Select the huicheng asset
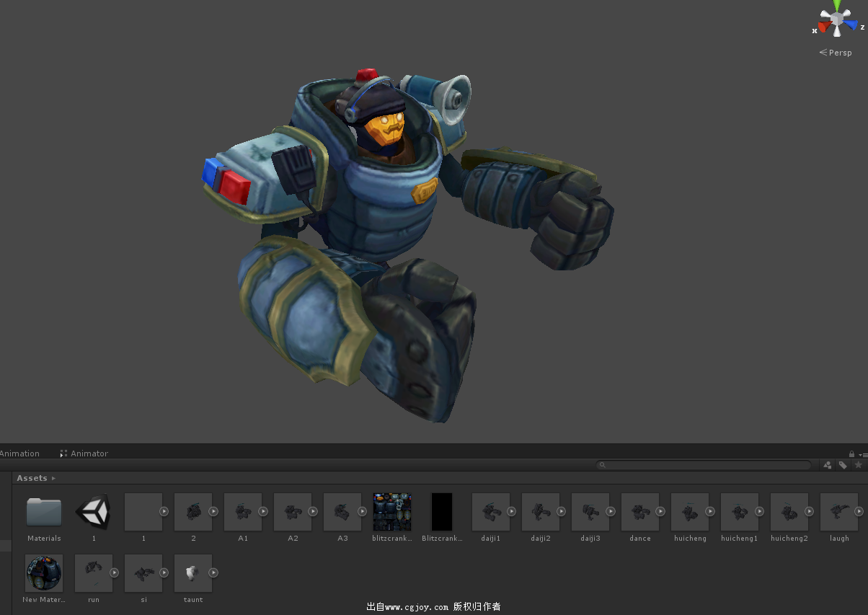The width and height of the screenshot is (868, 615). click(690, 512)
